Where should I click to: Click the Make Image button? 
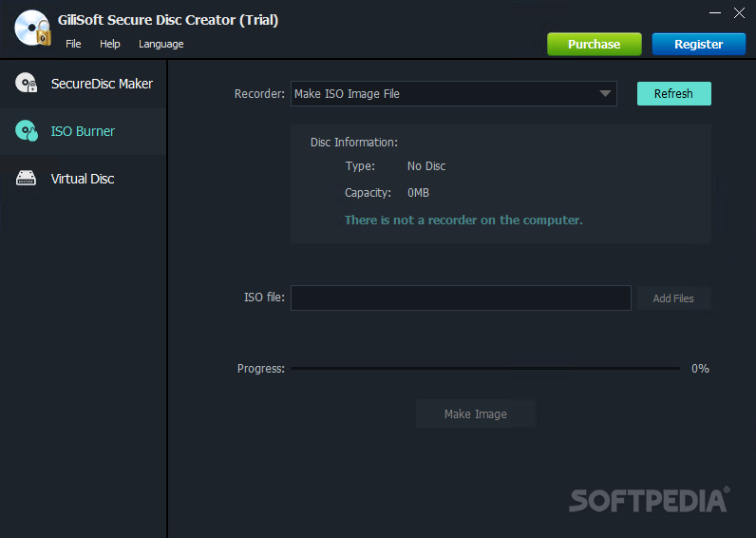click(476, 414)
